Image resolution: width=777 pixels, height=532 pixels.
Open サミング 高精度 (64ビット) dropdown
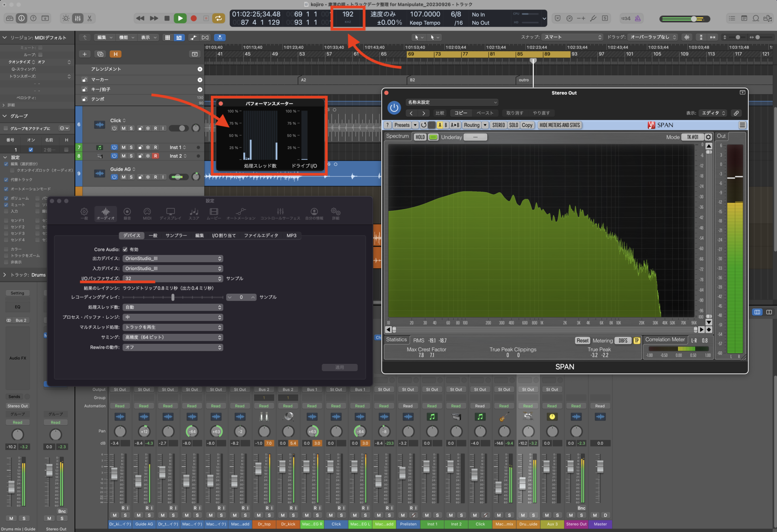tap(173, 337)
